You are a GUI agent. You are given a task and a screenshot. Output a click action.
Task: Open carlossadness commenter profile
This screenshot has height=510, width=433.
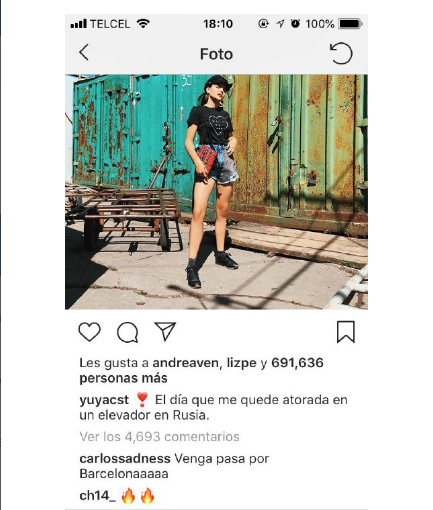click(125, 459)
